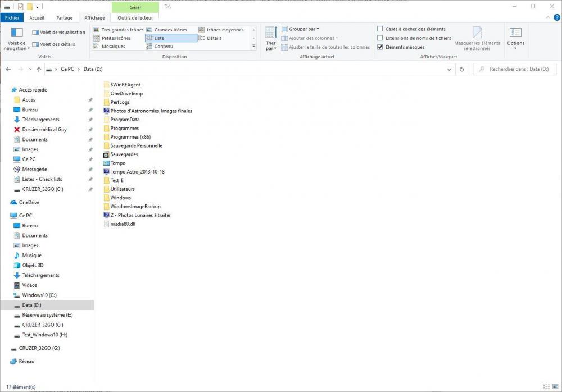Image resolution: width=562 pixels, height=392 pixels.
Task: Click in the Rechercher dans Data search field
Action: coord(515,69)
